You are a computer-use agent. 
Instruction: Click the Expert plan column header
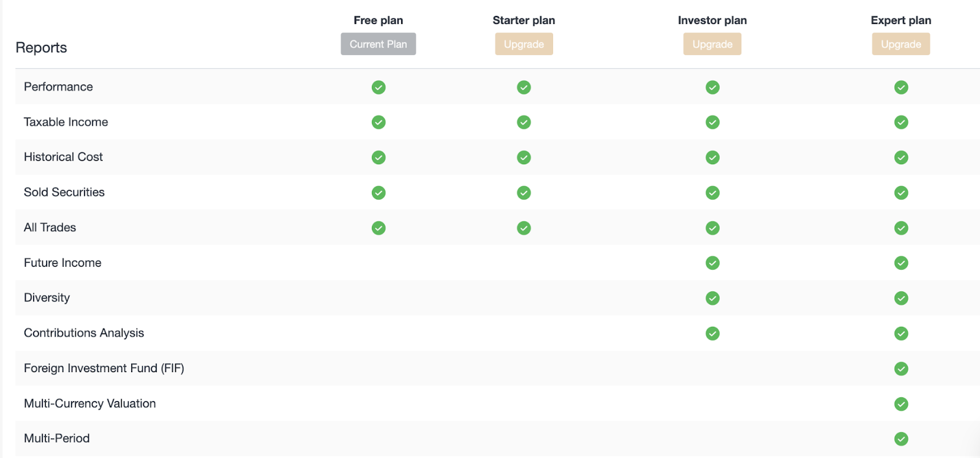pos(901,20)
